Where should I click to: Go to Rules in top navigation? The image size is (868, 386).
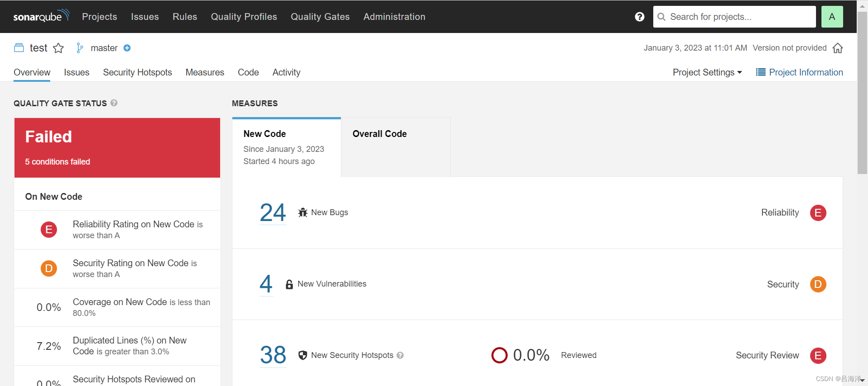pyautogui.click(x=185, y=17)
